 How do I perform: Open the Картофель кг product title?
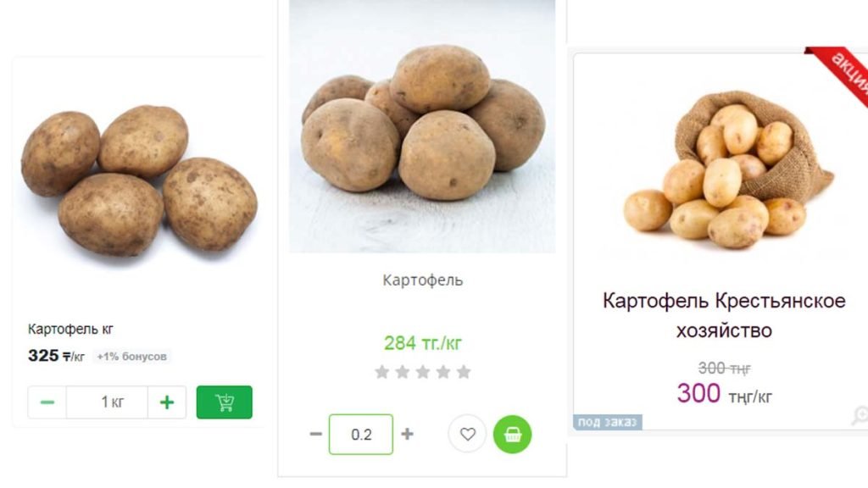[x=70, y=330]
